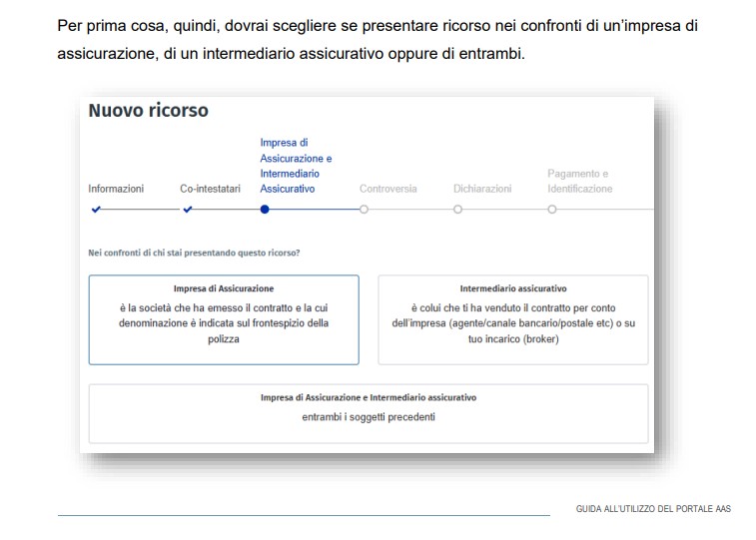The height and width of the screenshot is (540, 756).
Task: Click the 'Guida all'utilizzo del portale AAS' footer
Action: pyautogui.click(x=653, y=509)
